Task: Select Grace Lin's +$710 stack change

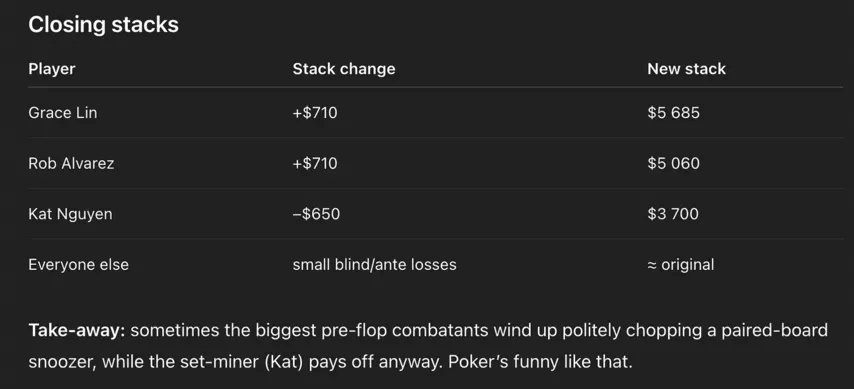Action: coord(315,113)
